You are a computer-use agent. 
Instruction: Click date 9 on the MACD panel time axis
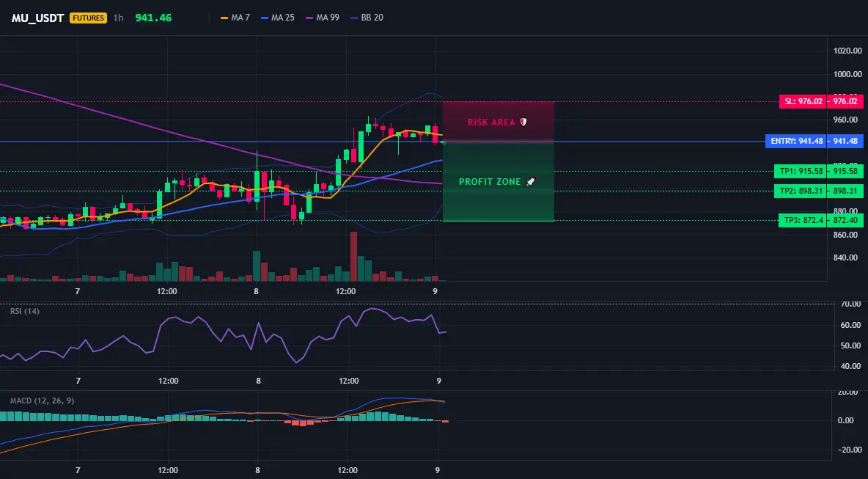click(438, 470)
